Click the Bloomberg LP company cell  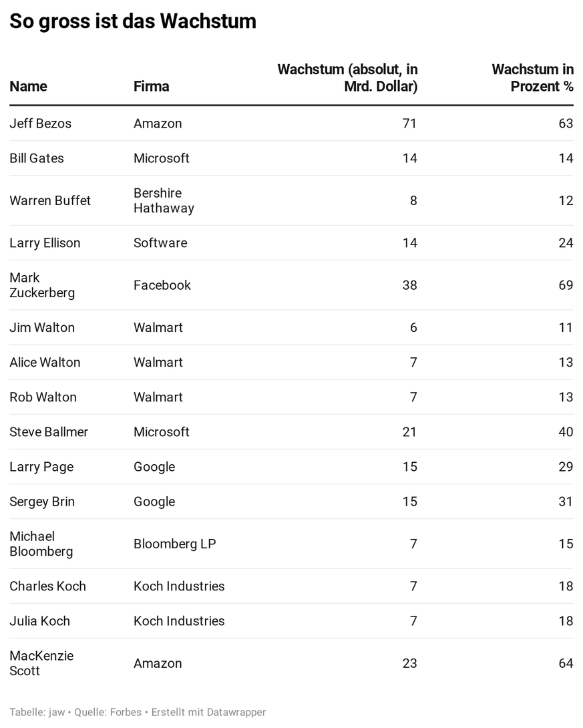pos(175,544)
